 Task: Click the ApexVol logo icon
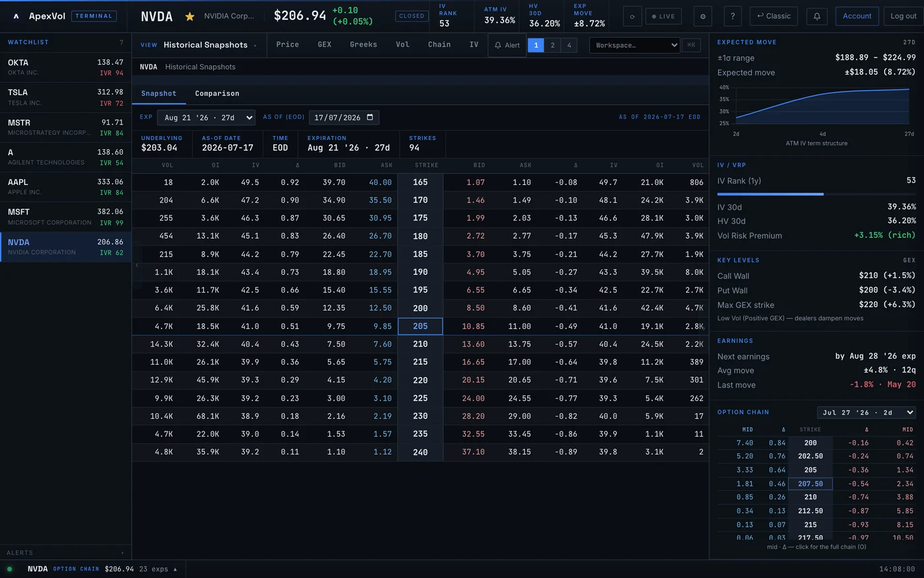pos(16,17)
